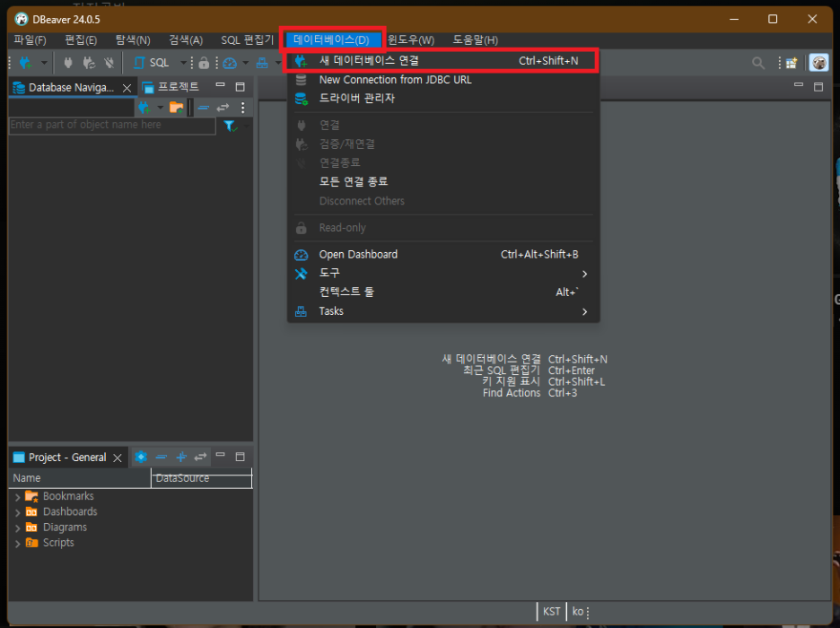Viewport: 840px width, 628px height.
Task: Click the ko locale in status bar
Action: coord(578,612)
